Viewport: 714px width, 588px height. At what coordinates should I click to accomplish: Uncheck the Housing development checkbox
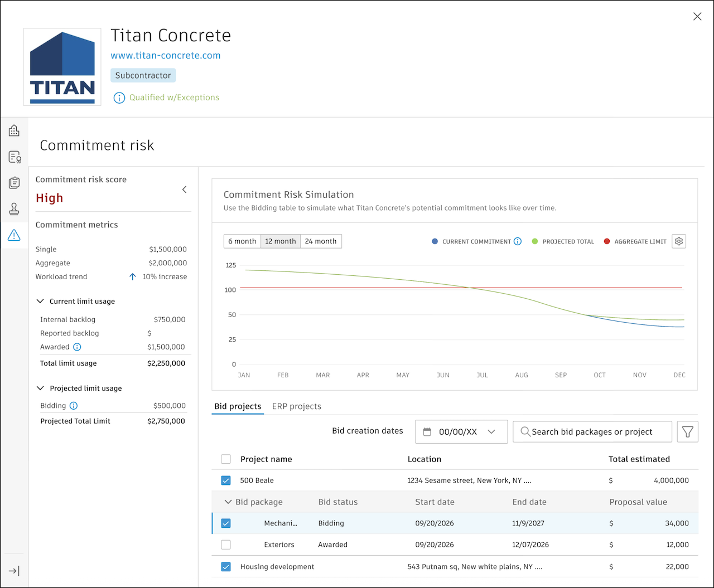coord(226,567)
